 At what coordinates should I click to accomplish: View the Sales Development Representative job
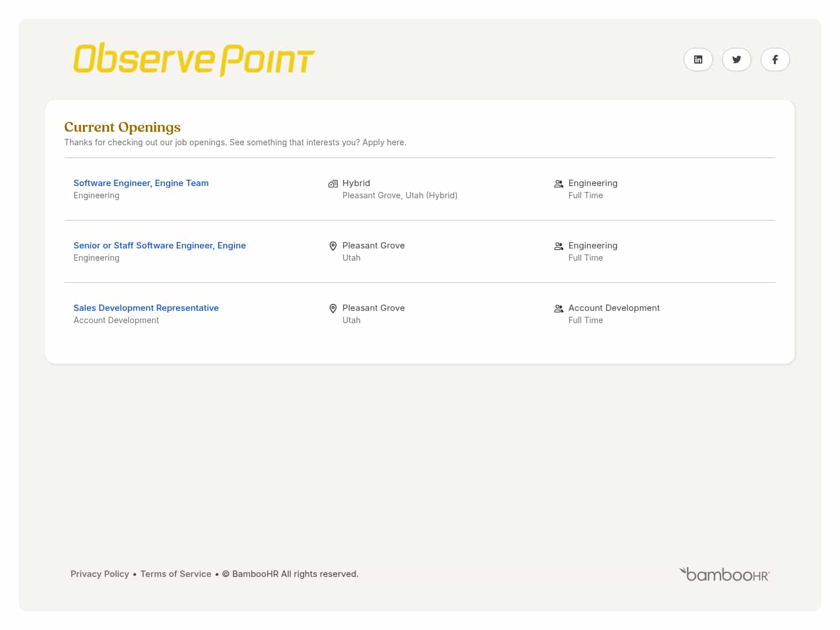[x=146, y=307]
